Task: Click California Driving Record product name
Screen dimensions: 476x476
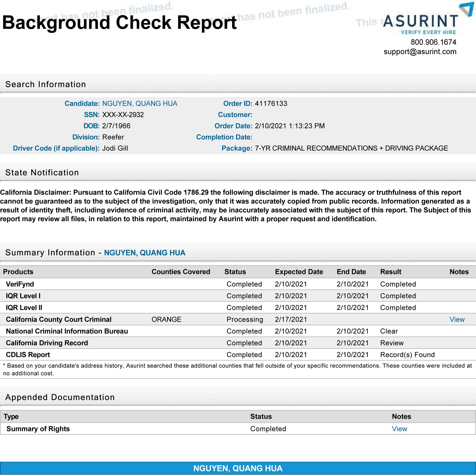Action: pyautogui.click(x=47, y=343)
